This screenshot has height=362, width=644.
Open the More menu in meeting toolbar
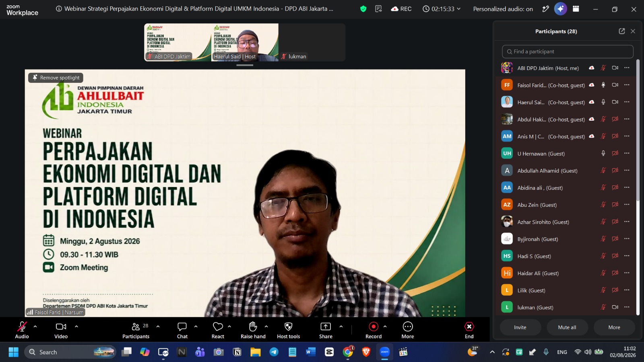(408, 330)
